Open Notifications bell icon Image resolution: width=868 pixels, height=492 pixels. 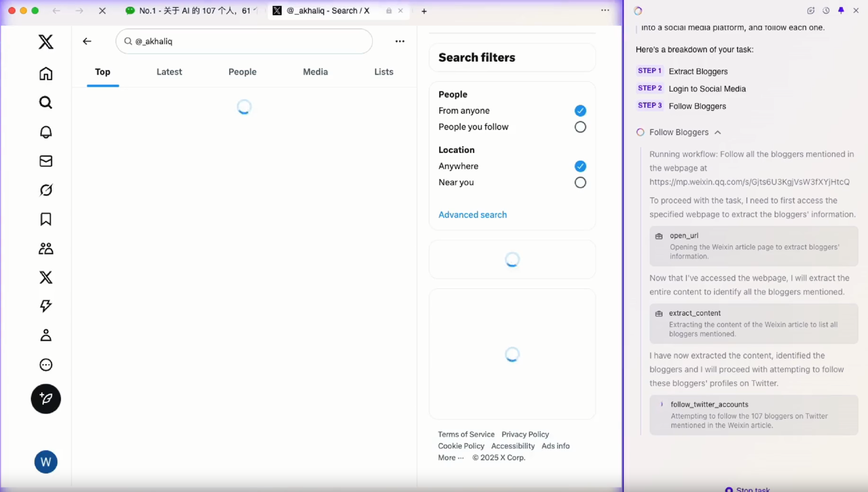point(45,132)
